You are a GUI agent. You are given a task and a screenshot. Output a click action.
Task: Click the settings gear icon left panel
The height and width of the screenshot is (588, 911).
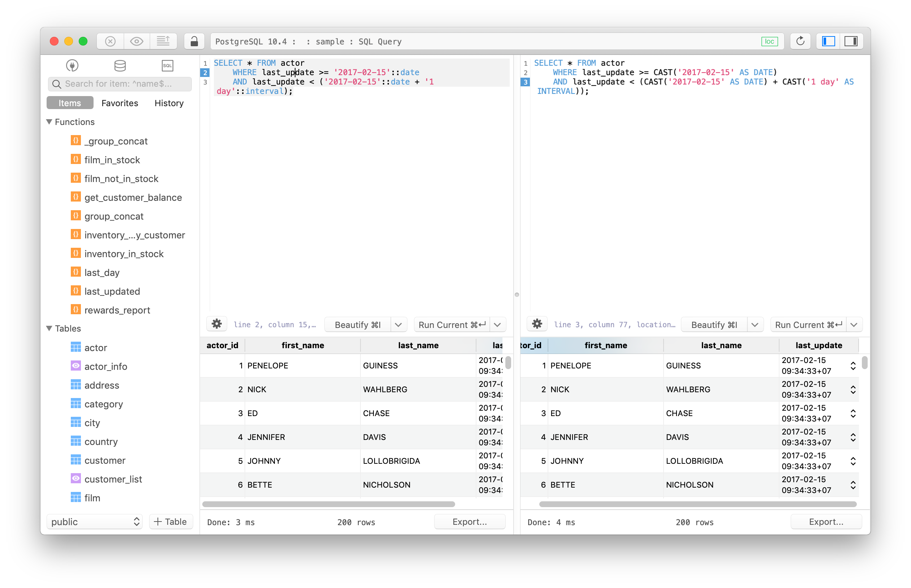pyautogui.click(x=216, y=325)
